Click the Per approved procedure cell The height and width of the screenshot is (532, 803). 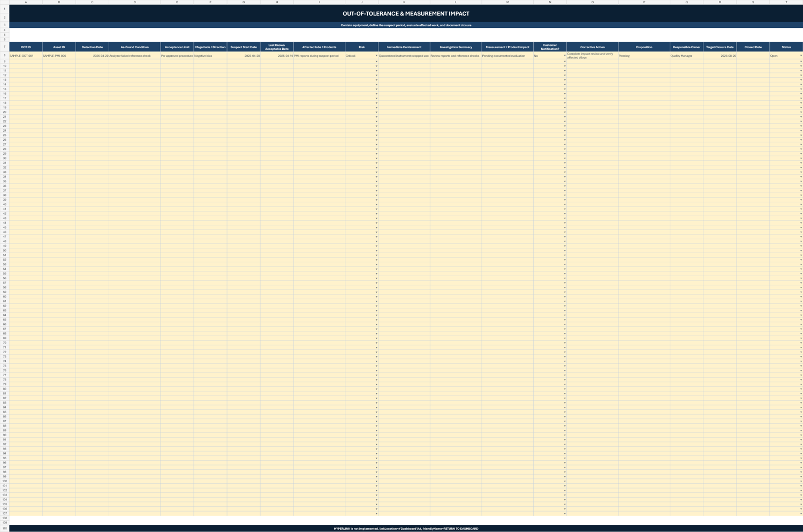(x=177, y=56)
